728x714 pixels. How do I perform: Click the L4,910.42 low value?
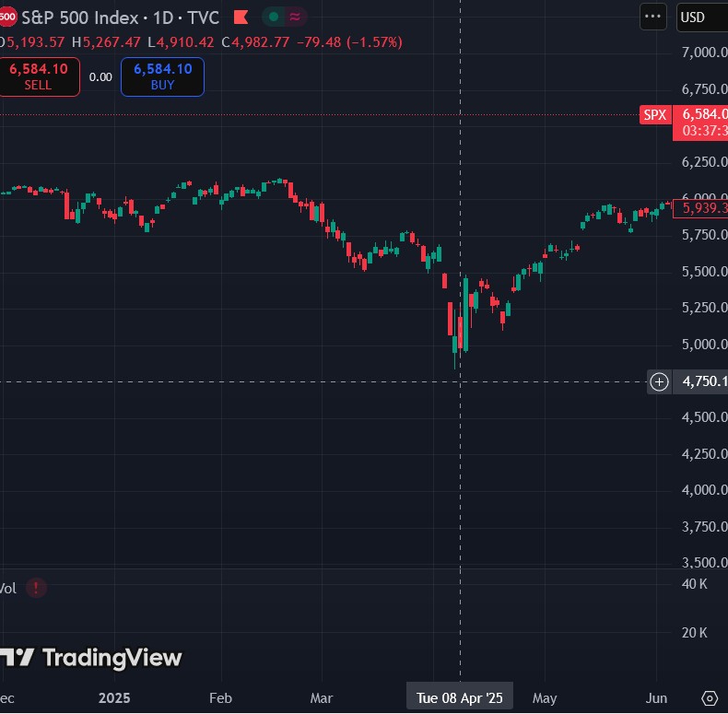point(181,42)
